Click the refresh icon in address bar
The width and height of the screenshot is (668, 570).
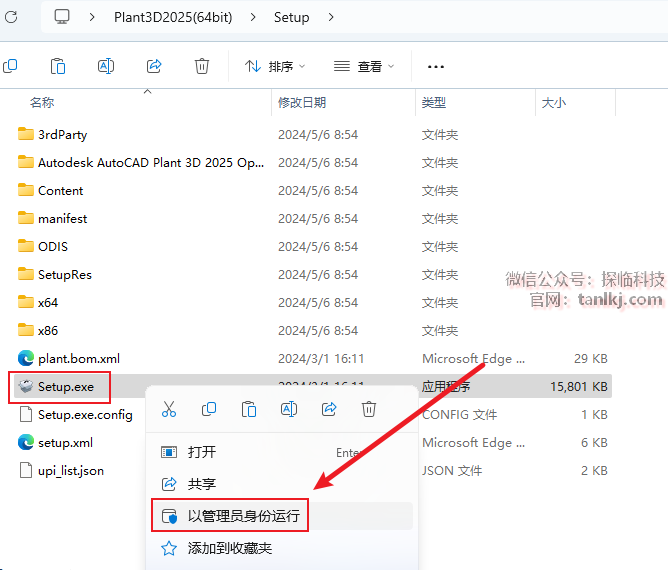click(x=11, y=17)
